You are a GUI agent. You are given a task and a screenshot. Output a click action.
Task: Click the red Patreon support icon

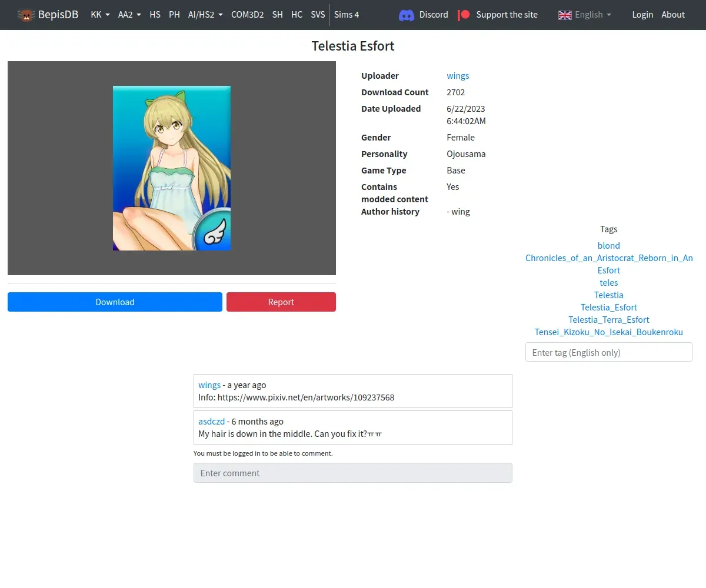click(x=464, y=15)
